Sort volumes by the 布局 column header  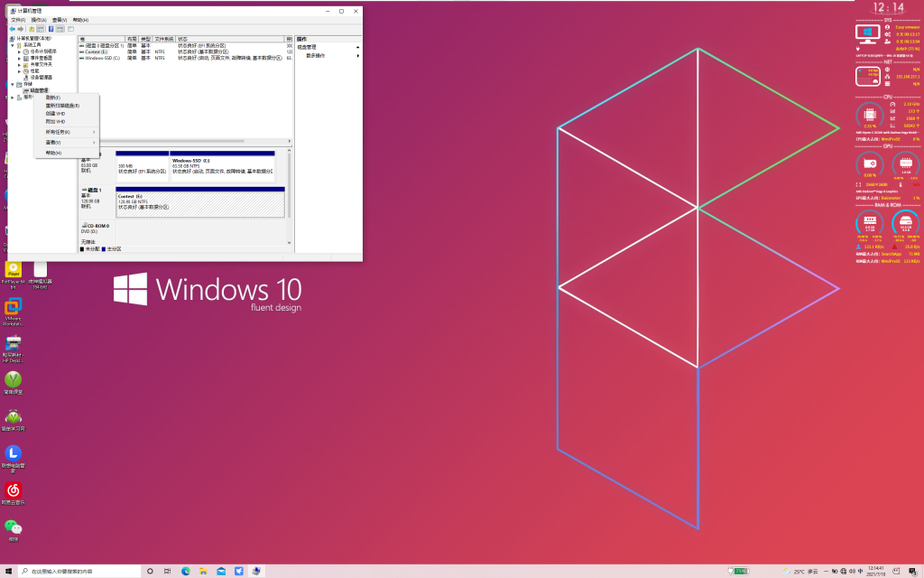coord(132,39)
